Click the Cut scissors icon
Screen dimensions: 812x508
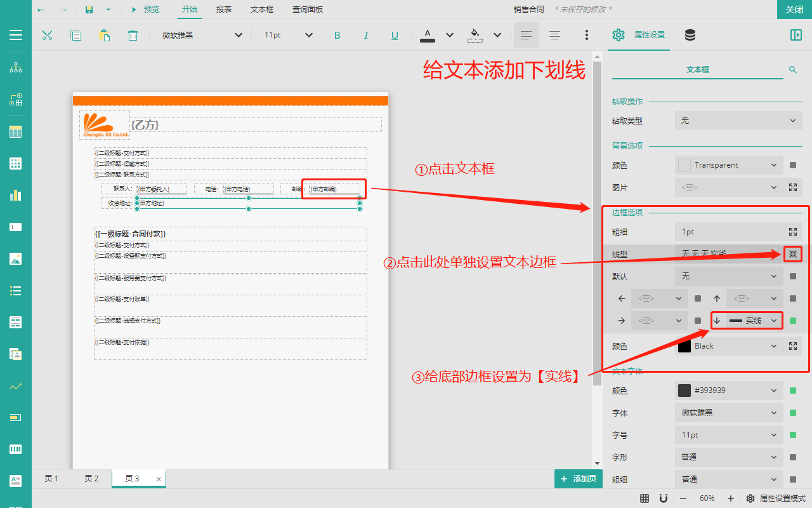click(47, 35)
